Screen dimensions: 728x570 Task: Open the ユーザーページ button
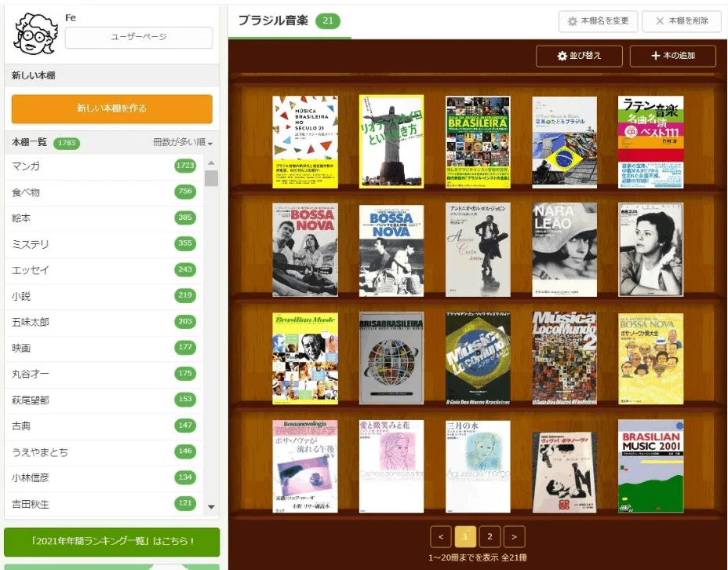coord(139,37)
